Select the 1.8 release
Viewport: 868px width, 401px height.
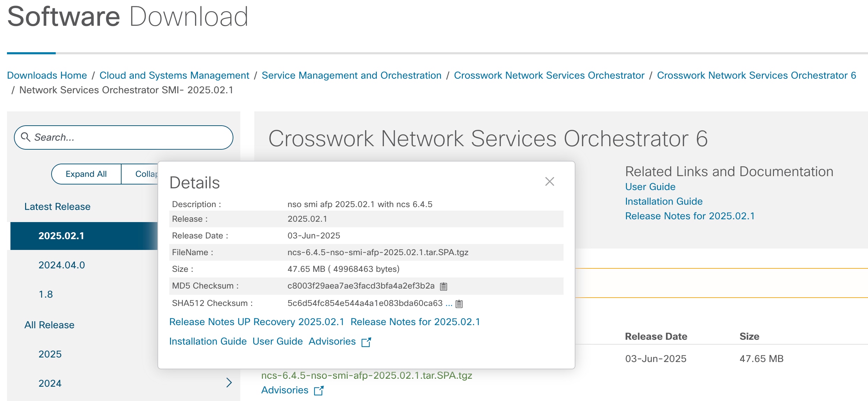(46, 294)
